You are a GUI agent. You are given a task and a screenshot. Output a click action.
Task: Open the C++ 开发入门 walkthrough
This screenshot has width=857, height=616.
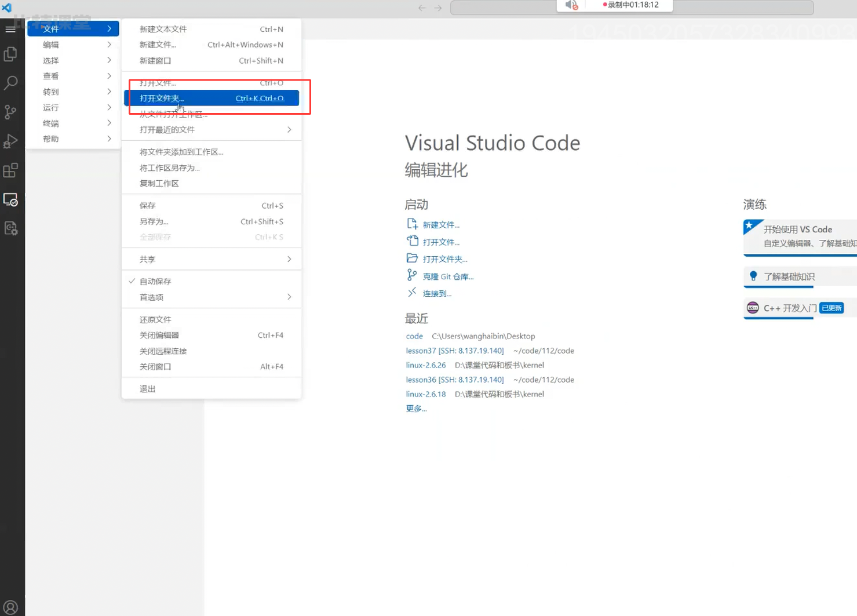(800, 308)
